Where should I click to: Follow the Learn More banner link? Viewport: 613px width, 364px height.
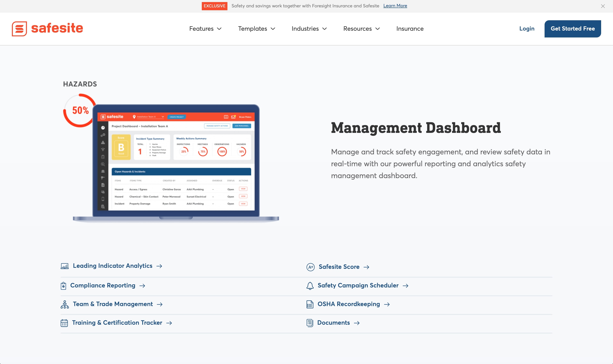pos(395,6)
